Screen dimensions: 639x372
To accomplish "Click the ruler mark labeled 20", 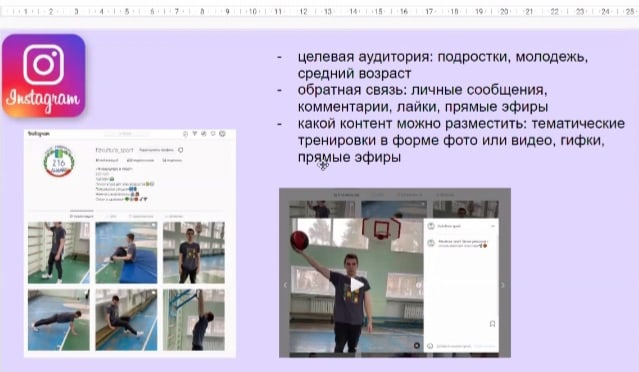I will [504, 11].
